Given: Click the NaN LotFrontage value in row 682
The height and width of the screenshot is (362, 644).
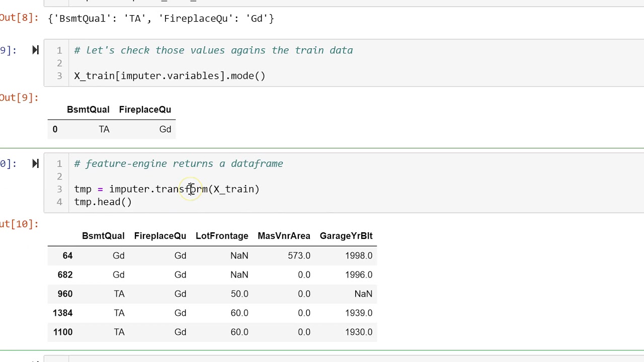Looking at the screenshot, I should coord(239,275).
